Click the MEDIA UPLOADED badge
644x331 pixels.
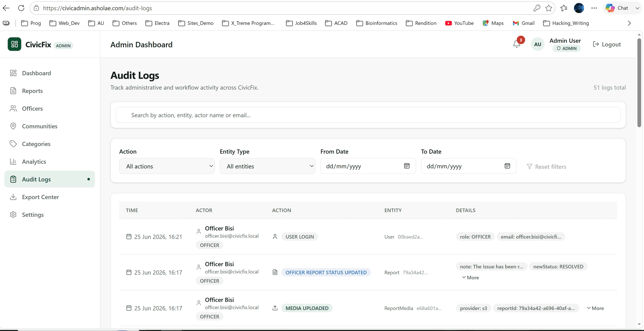coord(307,308)
